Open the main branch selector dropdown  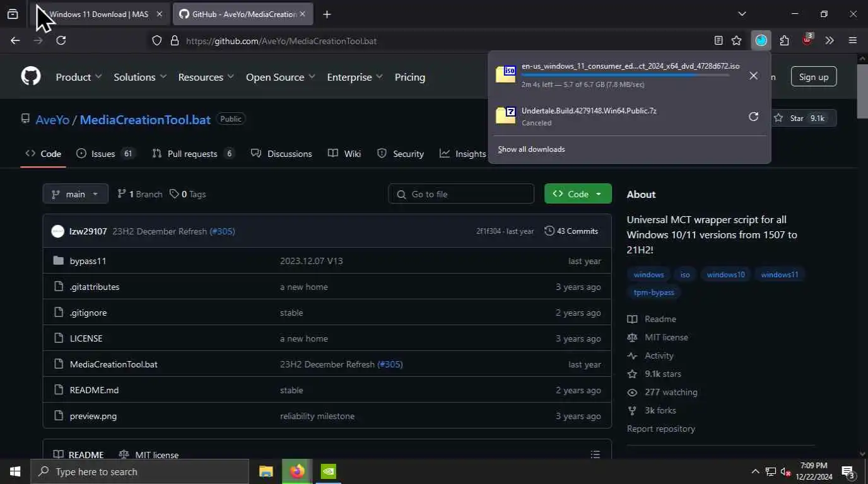pos(76,194)
